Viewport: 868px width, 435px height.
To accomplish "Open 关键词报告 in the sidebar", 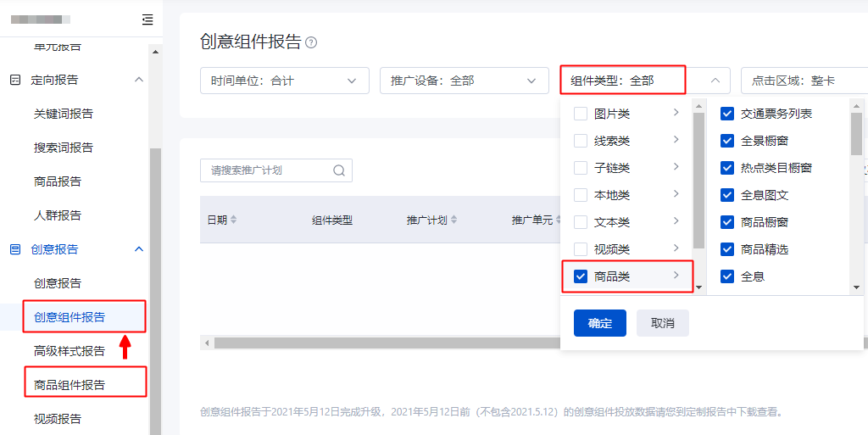I will pyautogui.click(x=64, y=114).
